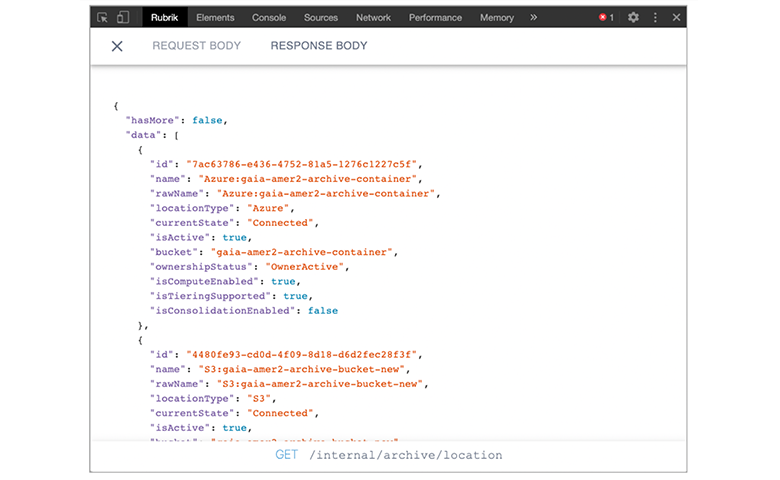Click locationType value "Azure"

pyautogui.click(x=268, y=208)
